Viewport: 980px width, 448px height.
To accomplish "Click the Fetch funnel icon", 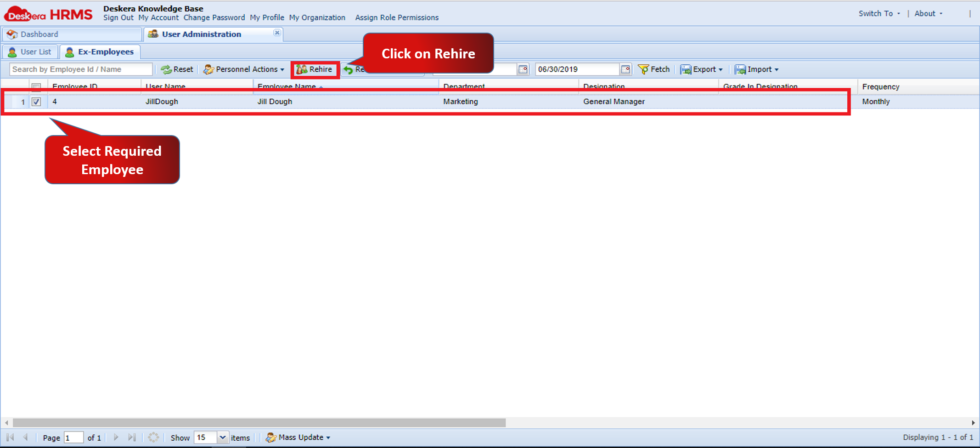I will [x=643, y=69].
